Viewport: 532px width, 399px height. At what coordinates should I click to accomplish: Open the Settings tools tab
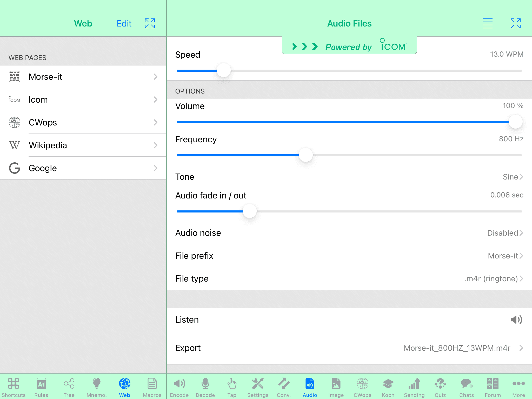tap(258, 387)
